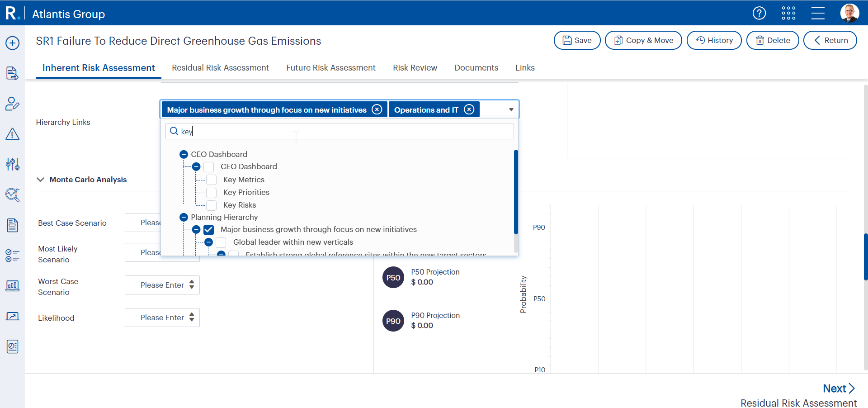This screenshot has width=868, height=408.
Task: Toggle the Hierarchy Links dropdown arrow
Action: pyautogui.click(x=511, y=109)
